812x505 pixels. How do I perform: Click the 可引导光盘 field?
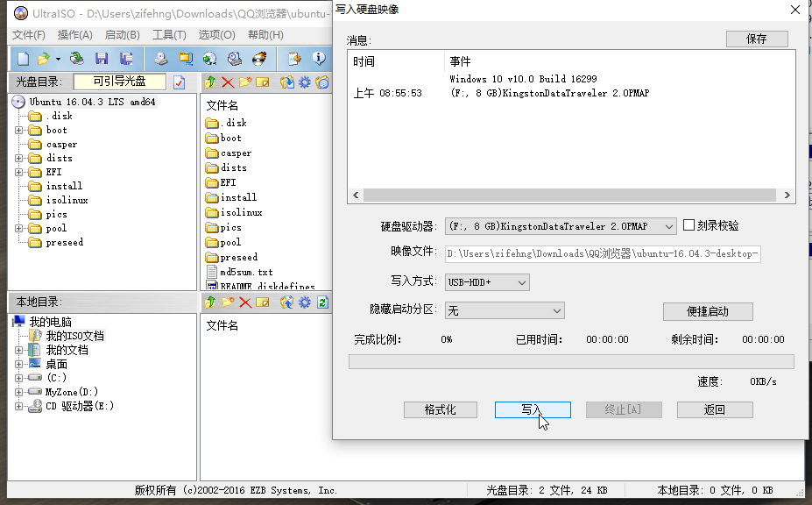tap(120, 82)
